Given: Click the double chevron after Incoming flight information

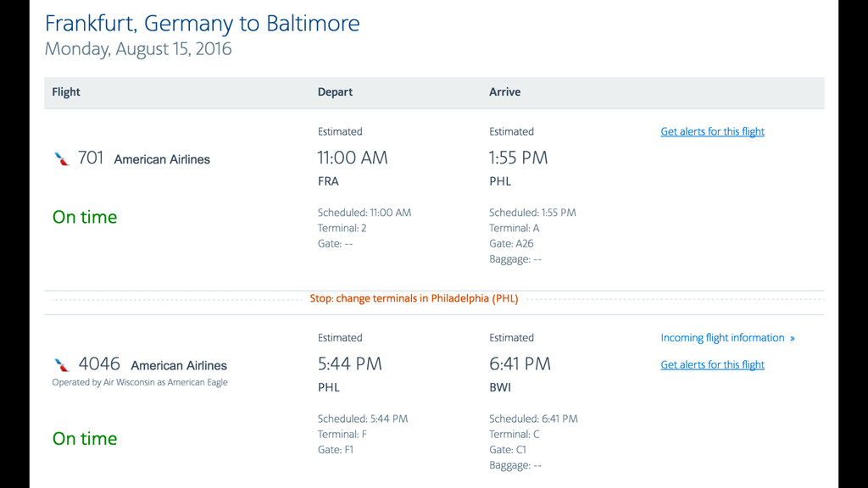Looking at the screenshot, I should (x=793, y=338).
